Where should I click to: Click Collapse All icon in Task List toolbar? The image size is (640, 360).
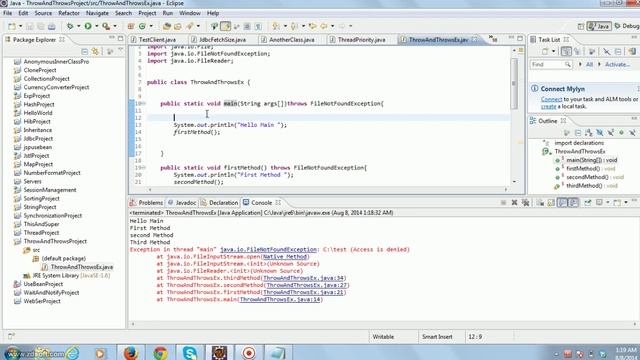pos(618,51)
